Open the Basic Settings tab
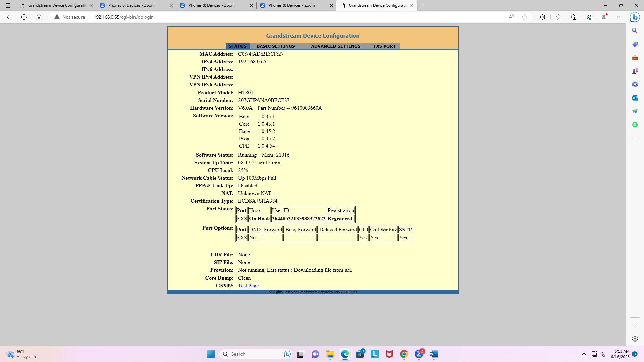 (276, 46)
